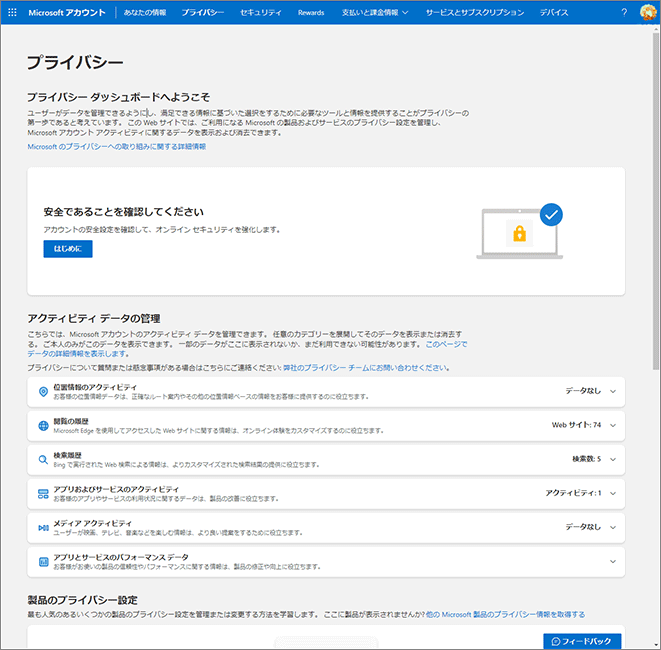Open 他の Microsoft 製品のプライバシー情報 link
The image size is (661, 650).
point(505,615)
